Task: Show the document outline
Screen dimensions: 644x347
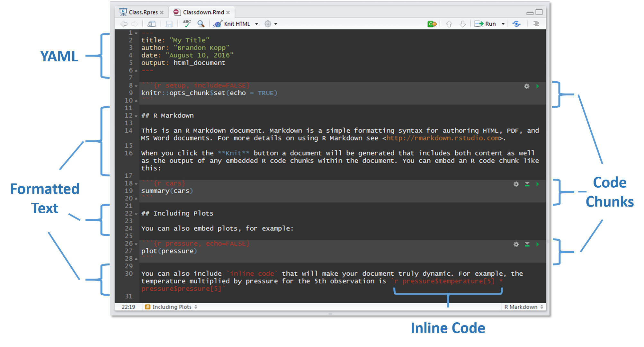Action: point(536,24)
